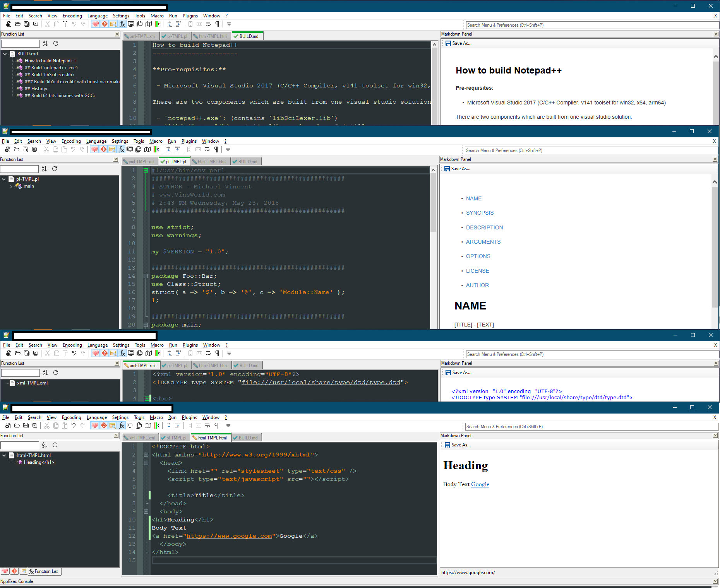Click Document Map icon in xml-TMPL.xml window
Viewport: 720px width, 588px height.
[x=149, y=353]
